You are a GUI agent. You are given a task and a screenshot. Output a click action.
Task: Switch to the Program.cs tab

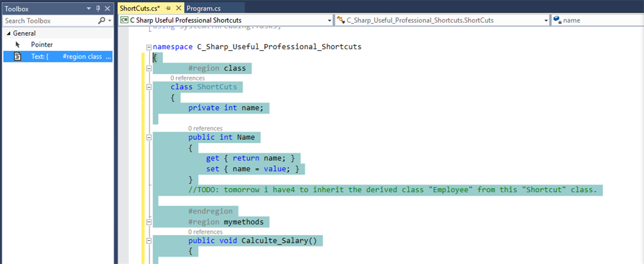click(x=204, y=8)
